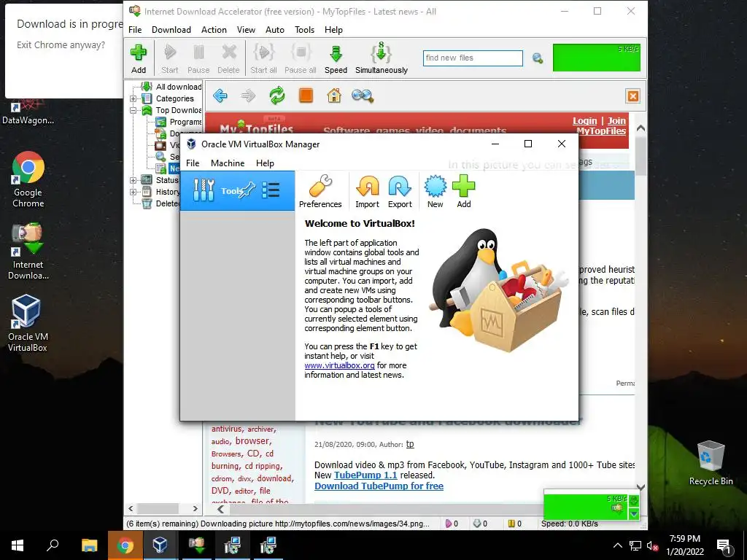Select Programs under Top Downloads
The image size is (747, 560).
[x=185, y=122]
